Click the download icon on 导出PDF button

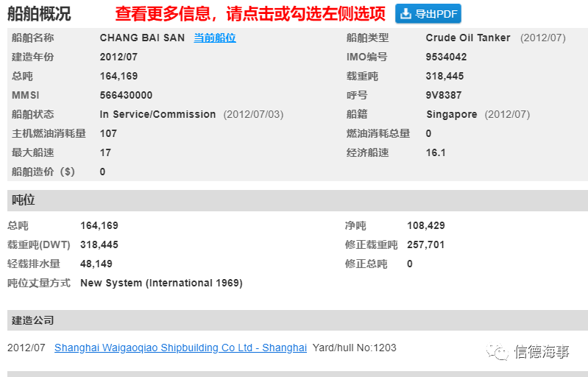point(405,14)
